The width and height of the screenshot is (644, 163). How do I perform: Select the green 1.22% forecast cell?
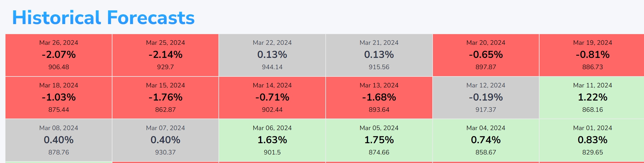coord(592,97)
